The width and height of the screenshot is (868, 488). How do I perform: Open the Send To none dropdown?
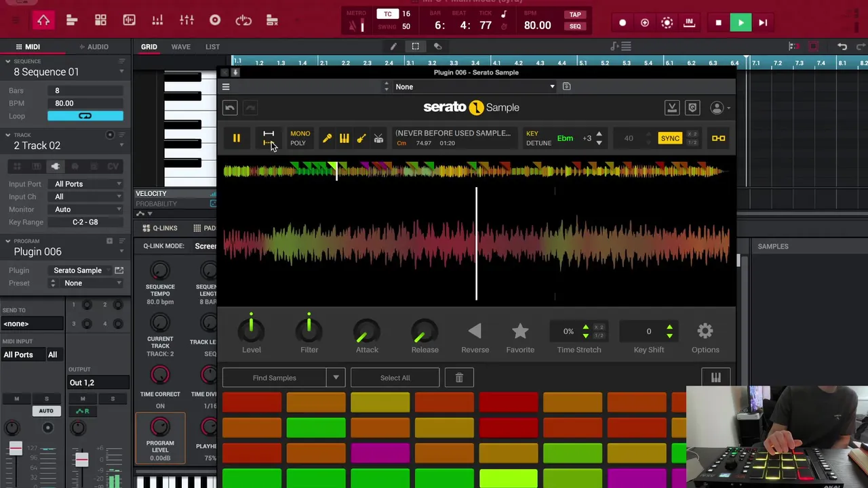pyautogui.click(x=32, y=323)
